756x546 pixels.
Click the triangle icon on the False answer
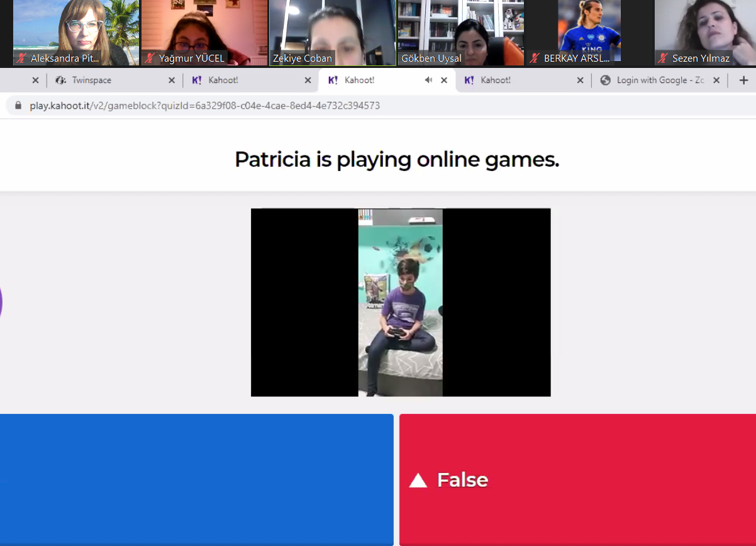[418, 481]
